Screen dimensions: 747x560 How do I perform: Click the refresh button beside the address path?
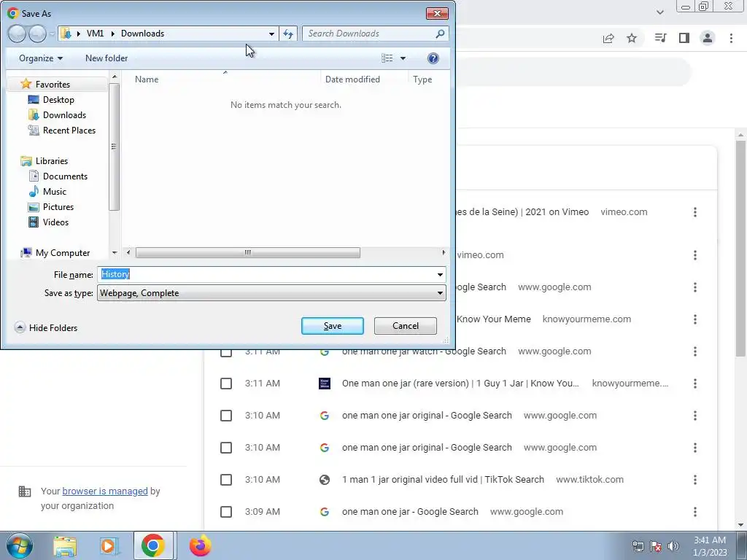(288, 34)
